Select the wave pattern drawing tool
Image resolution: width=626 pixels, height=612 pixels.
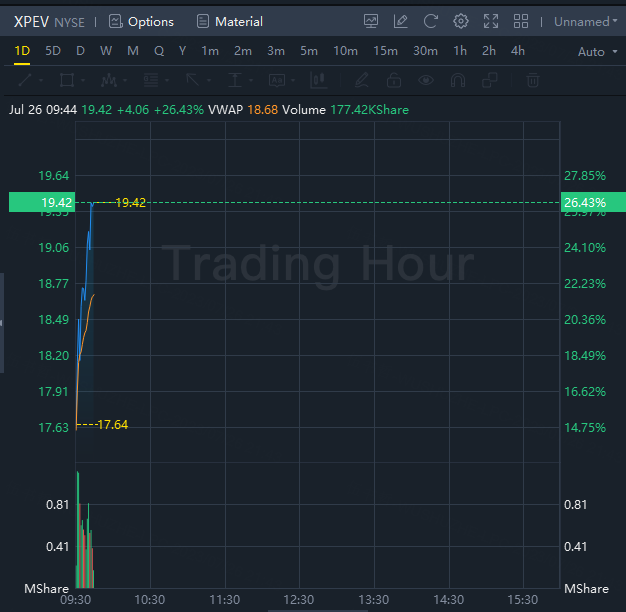coord(109,80)
